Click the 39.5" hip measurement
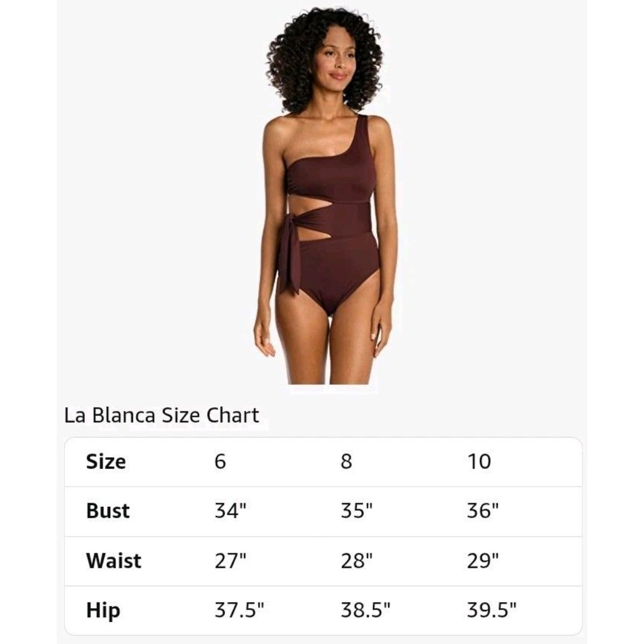Image resolution: width=644 pixels, height=644 pixels. click(491, 611)
